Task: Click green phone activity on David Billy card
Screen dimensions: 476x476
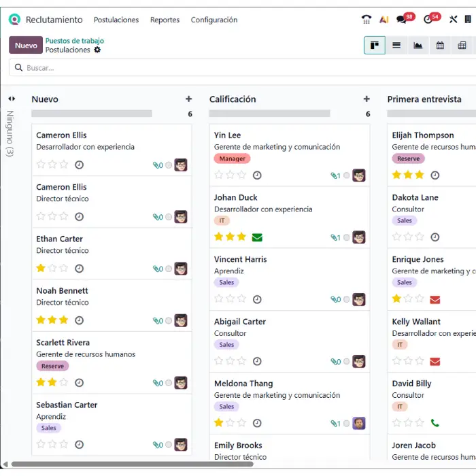Action: tap(435, 423)
